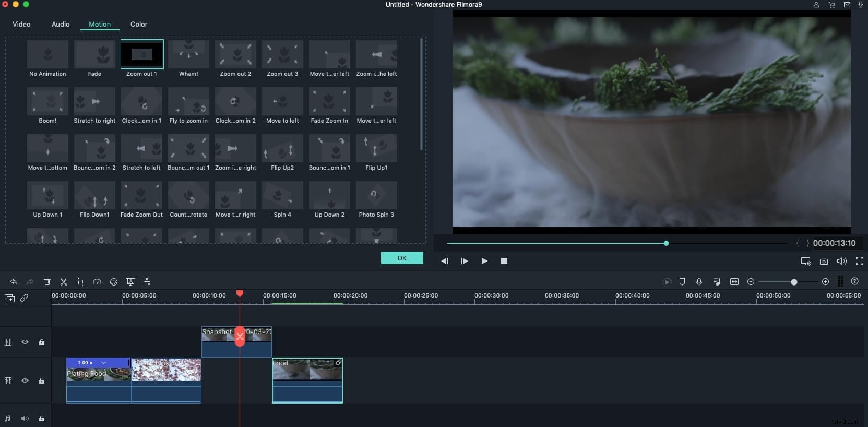Click the preview progress slider handle
868x427 pixels.
coord(666,243)
